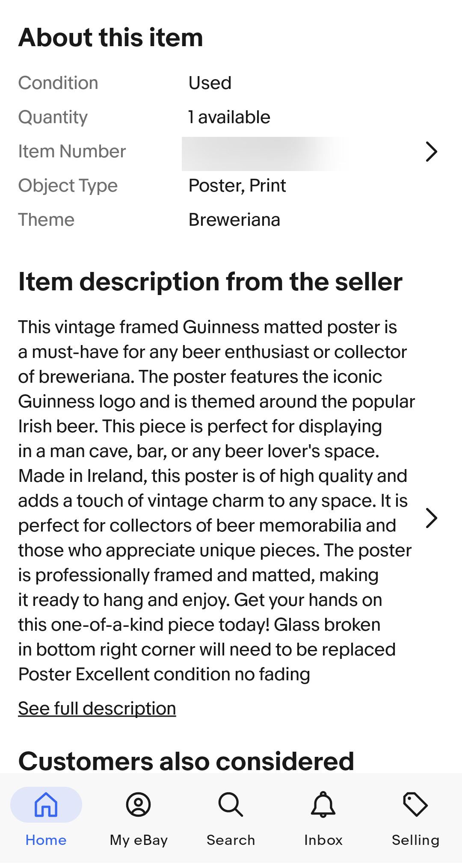Tap the Used condition value

click(x=210, y=82)
